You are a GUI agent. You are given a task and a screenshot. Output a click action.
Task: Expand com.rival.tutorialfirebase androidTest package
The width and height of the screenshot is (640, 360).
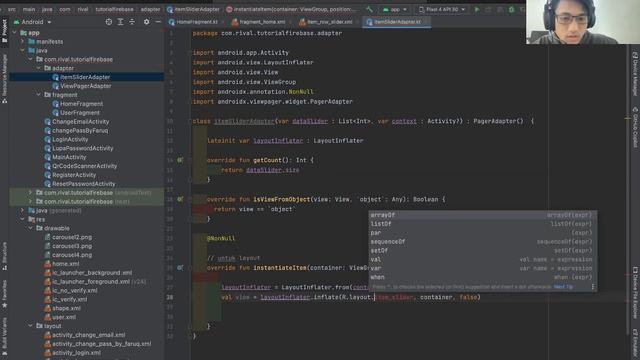point(31,193)
